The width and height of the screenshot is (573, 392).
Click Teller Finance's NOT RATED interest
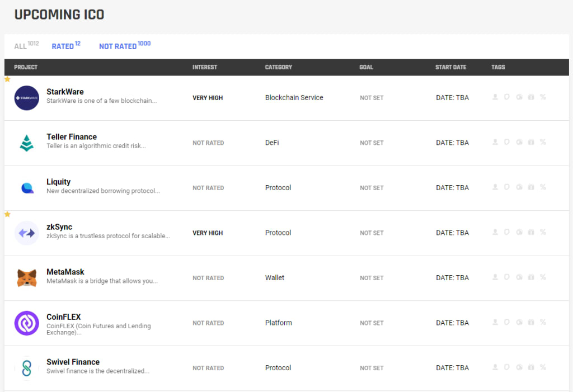click(x=208, y=143)
